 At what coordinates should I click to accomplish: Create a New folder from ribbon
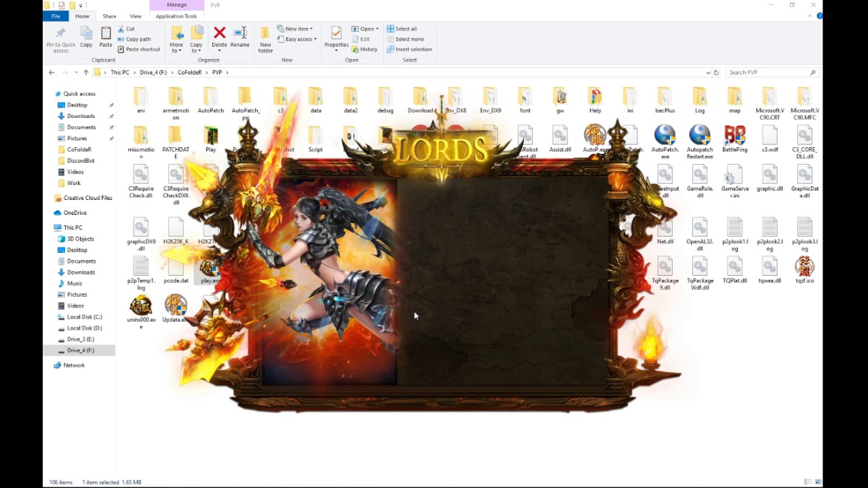click(x=265, y=40)
